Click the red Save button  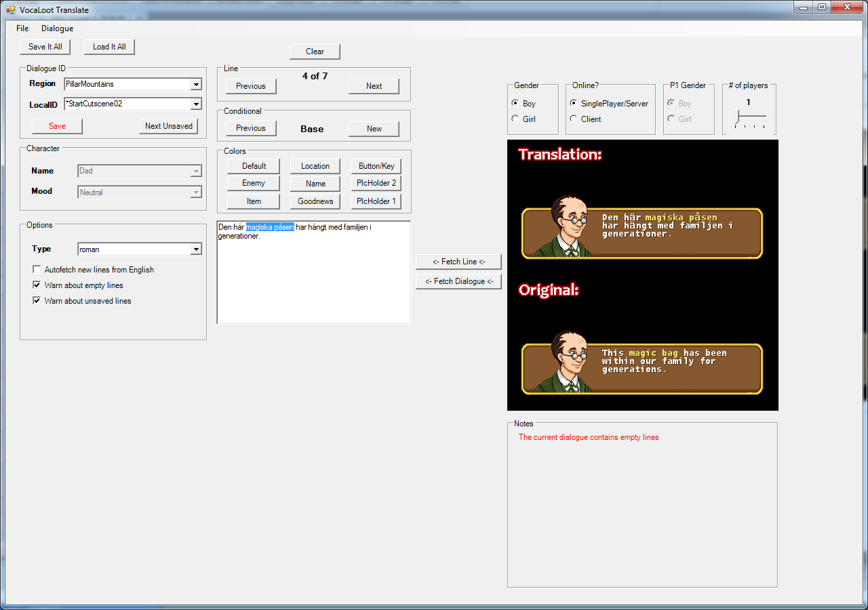pyautogui.click(x=57, y=126)
